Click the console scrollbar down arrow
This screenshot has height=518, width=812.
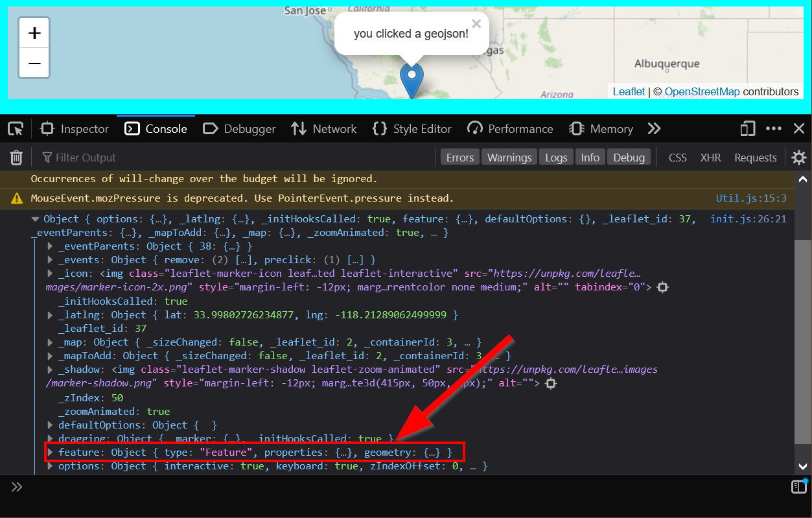tap(802, 466)
